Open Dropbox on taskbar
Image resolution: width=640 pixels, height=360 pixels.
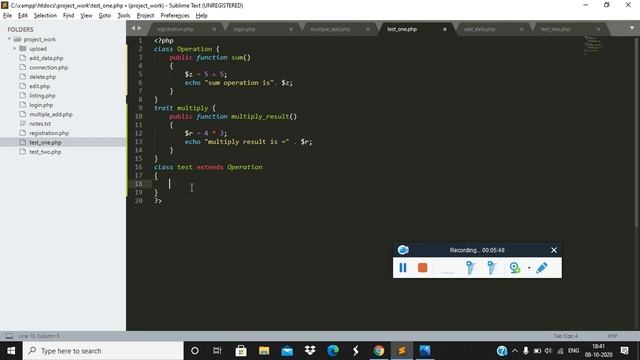(310, 351)
